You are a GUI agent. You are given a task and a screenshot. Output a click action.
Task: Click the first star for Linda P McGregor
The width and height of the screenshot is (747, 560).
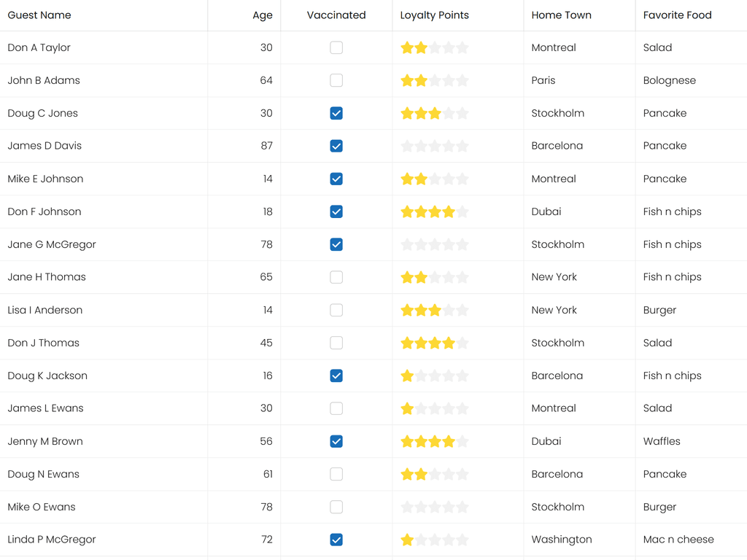[x=407, y=540]
